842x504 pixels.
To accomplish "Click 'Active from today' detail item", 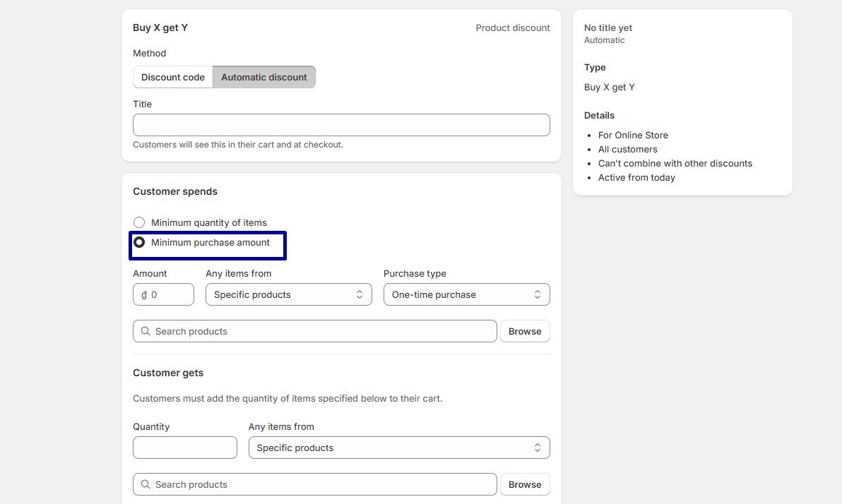I will (x=637, y=178).
